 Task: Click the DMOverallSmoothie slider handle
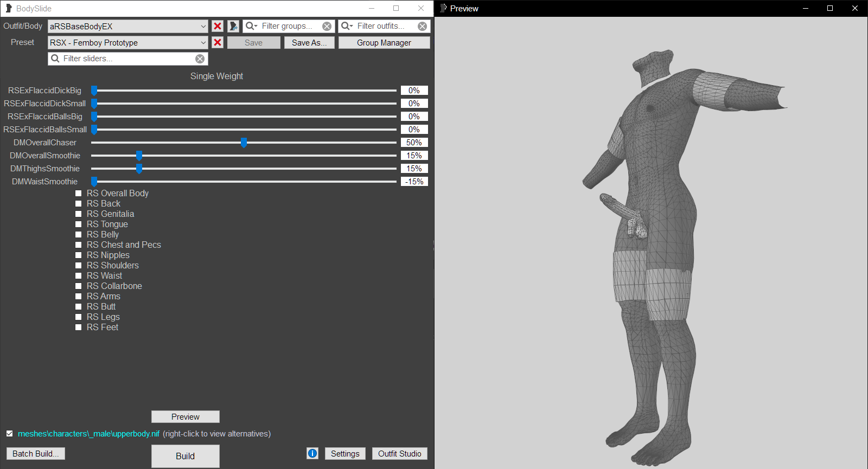[139, 156]
